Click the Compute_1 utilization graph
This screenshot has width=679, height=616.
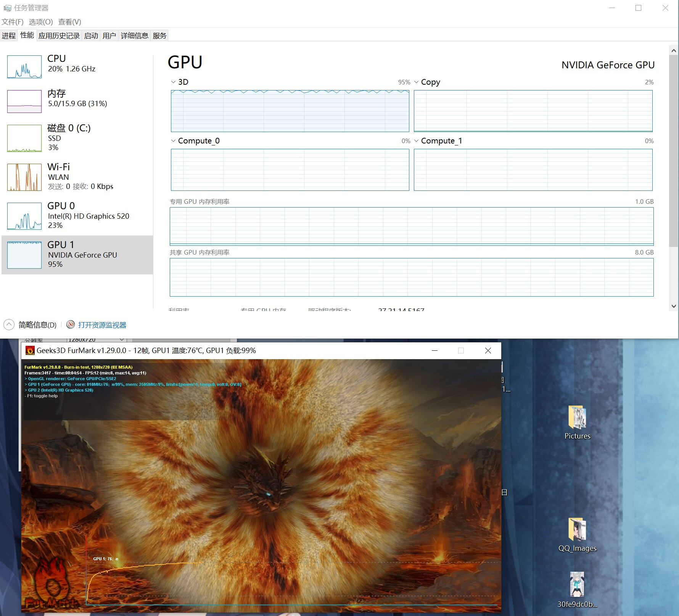(533, 170)
